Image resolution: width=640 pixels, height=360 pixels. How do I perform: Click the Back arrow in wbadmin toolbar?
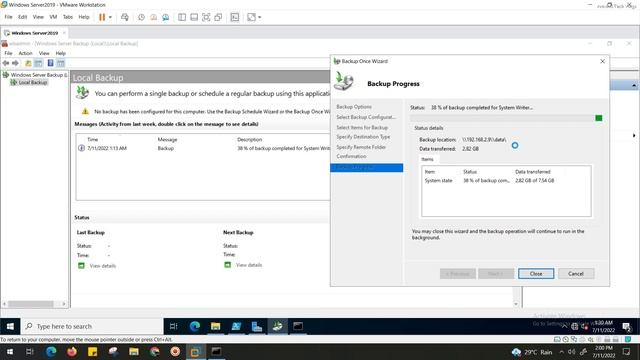pyautogui.click(x=6, y=63)
